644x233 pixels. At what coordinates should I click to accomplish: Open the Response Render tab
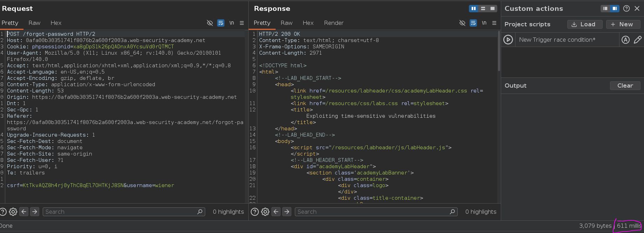point(334,23)
